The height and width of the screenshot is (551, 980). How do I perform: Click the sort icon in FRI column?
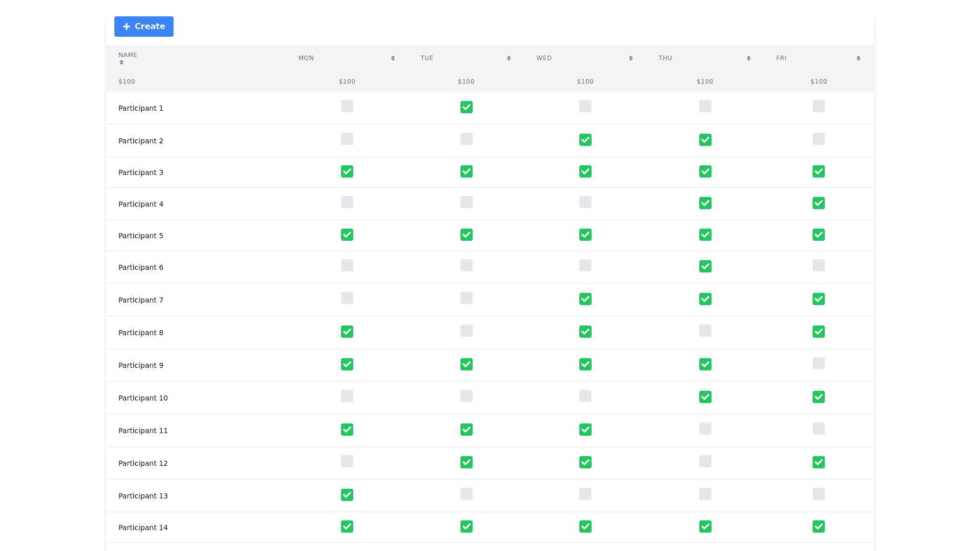[859, 58]
